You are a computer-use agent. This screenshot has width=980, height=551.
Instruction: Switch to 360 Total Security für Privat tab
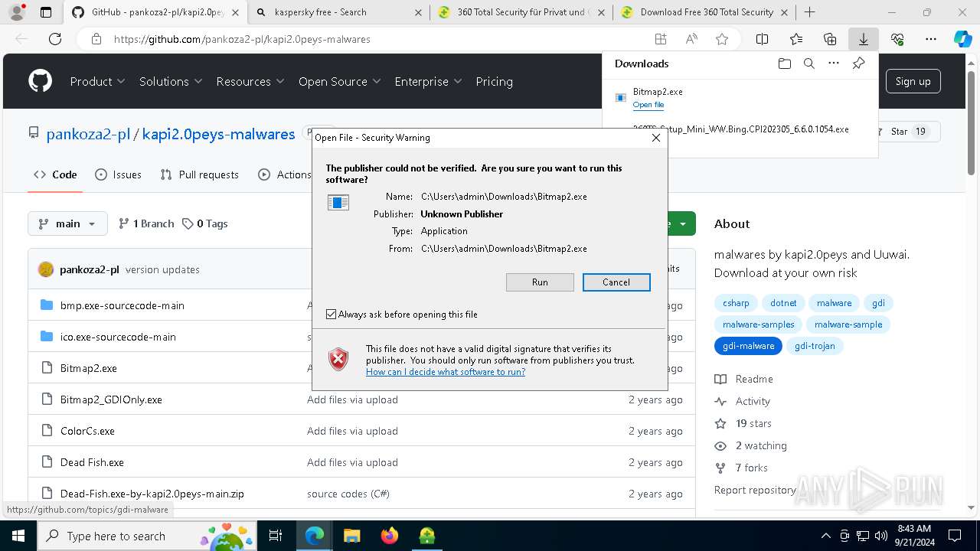(521, 12)
